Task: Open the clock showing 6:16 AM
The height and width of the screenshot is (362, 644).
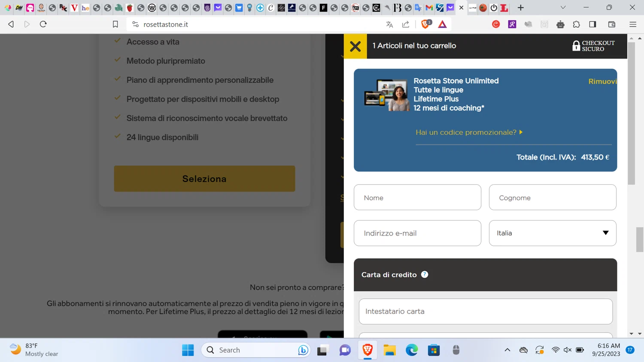Action: point(606,350)
